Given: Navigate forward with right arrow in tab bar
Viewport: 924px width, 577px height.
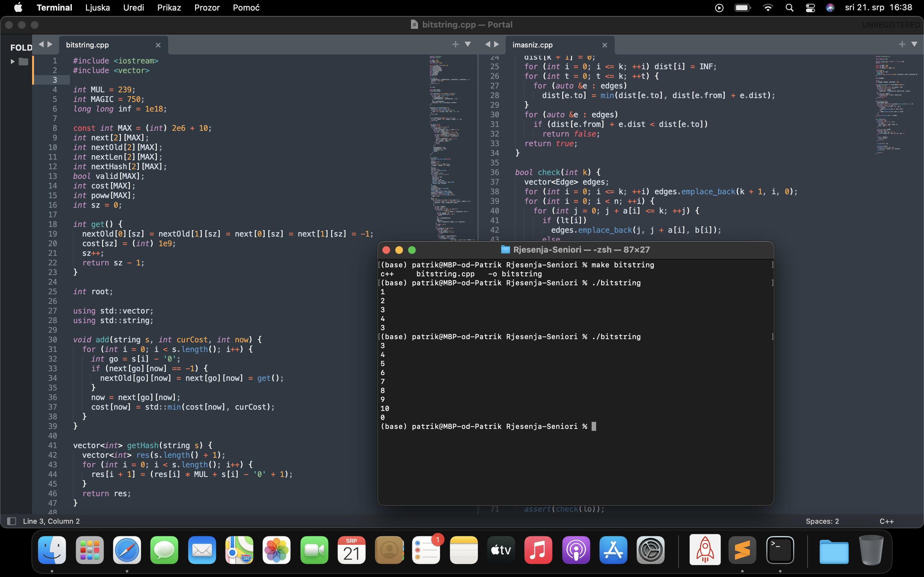Looking at the screenshot, I should pos(50,44).
